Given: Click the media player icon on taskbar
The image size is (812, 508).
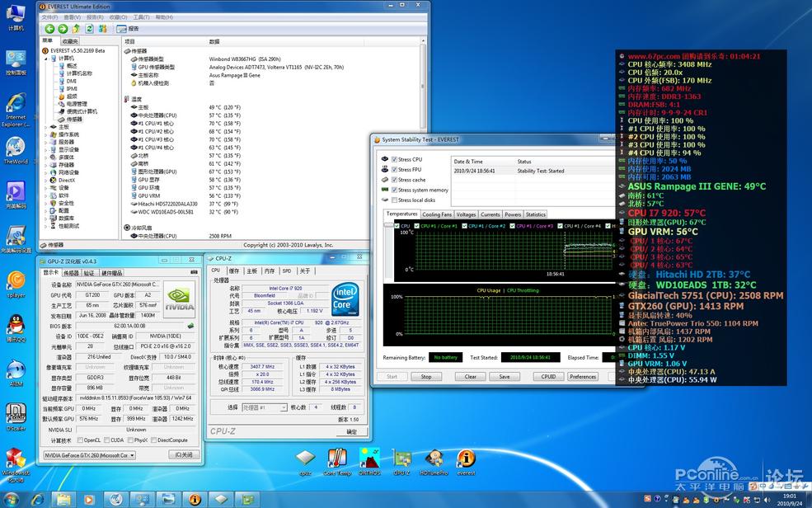Looking at the screenshot, I should point(89,499).
